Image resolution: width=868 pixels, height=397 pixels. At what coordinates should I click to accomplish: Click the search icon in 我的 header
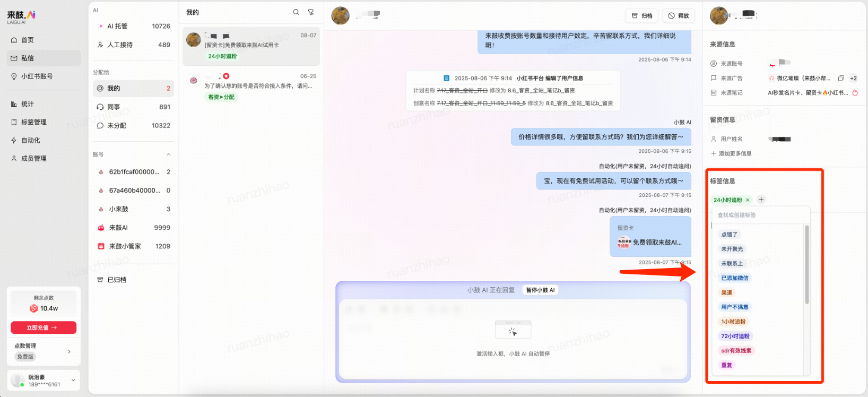[296, 12]
